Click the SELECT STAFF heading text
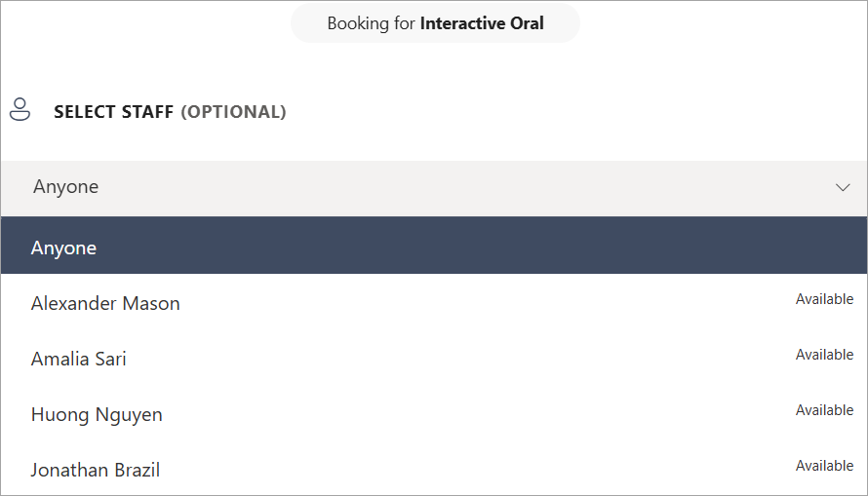Viewport: 868px width, 496px height. [114, 112]
